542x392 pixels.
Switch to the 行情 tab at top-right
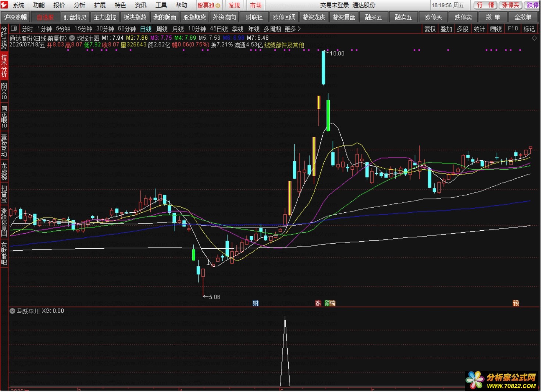(x=485, y=5)
